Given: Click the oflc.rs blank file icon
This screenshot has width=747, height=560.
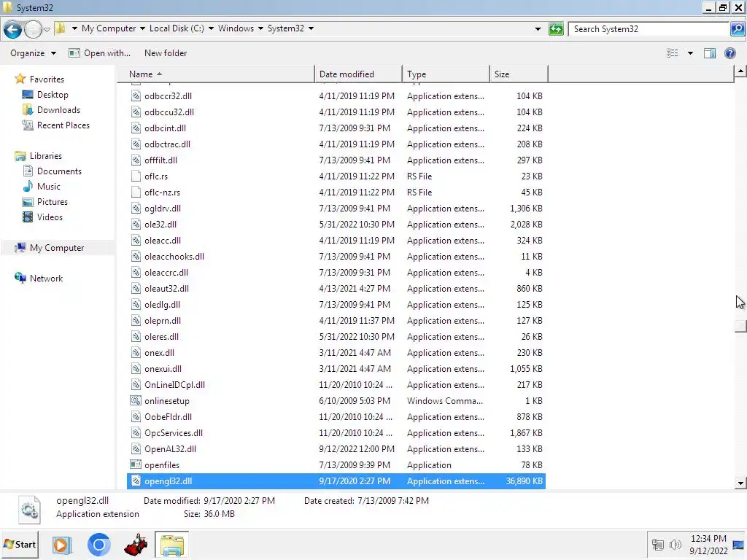Looking at the screenshot, I should point(136,176).
